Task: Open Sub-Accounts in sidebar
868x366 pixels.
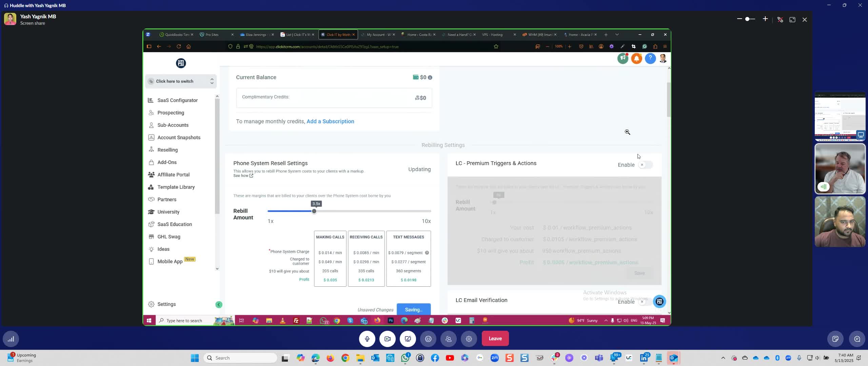Action: 173,125
